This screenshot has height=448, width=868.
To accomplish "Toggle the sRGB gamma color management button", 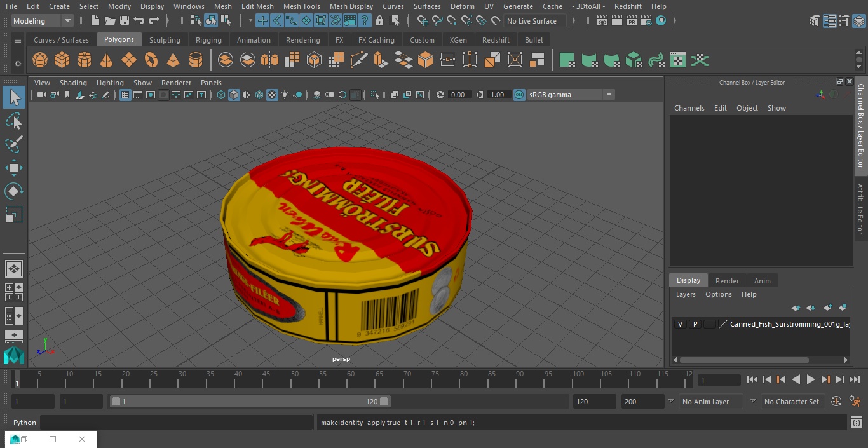I will pyautogui.click(x=519, y=95).
